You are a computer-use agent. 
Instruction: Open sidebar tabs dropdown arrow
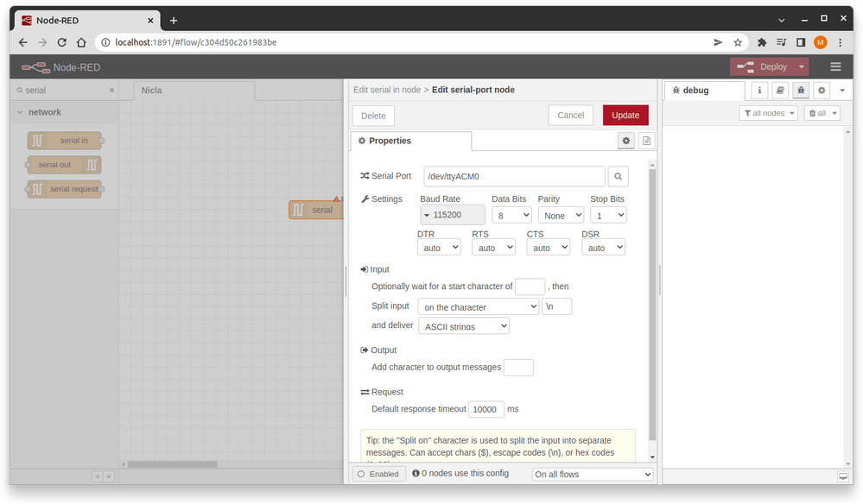[x=842, y=90]
